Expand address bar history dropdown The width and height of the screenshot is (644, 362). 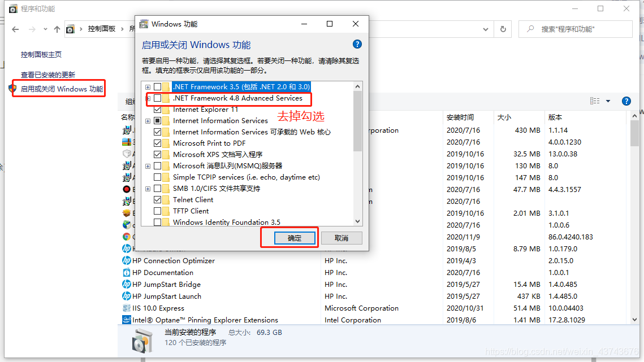point(486,29)
